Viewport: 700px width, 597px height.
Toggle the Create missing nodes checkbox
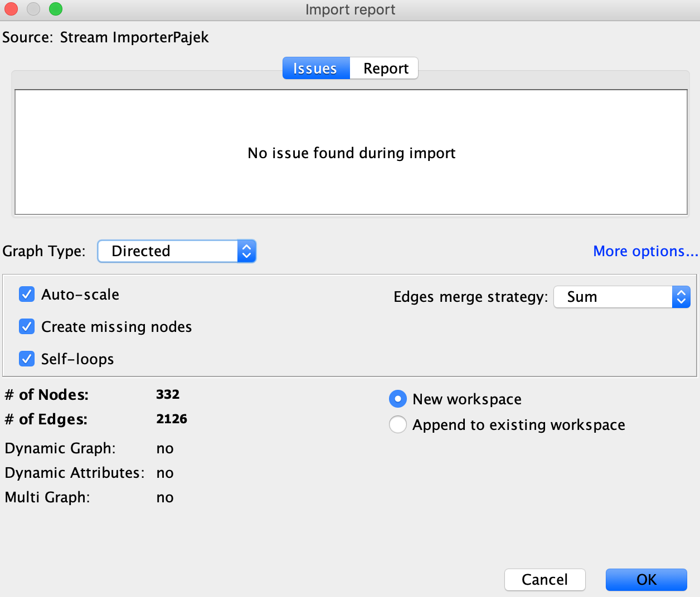pyautogui.click(x=27, y=327)
